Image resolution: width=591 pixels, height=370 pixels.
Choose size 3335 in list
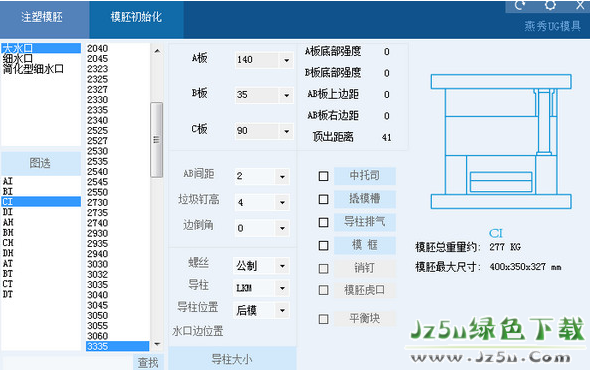118,346
